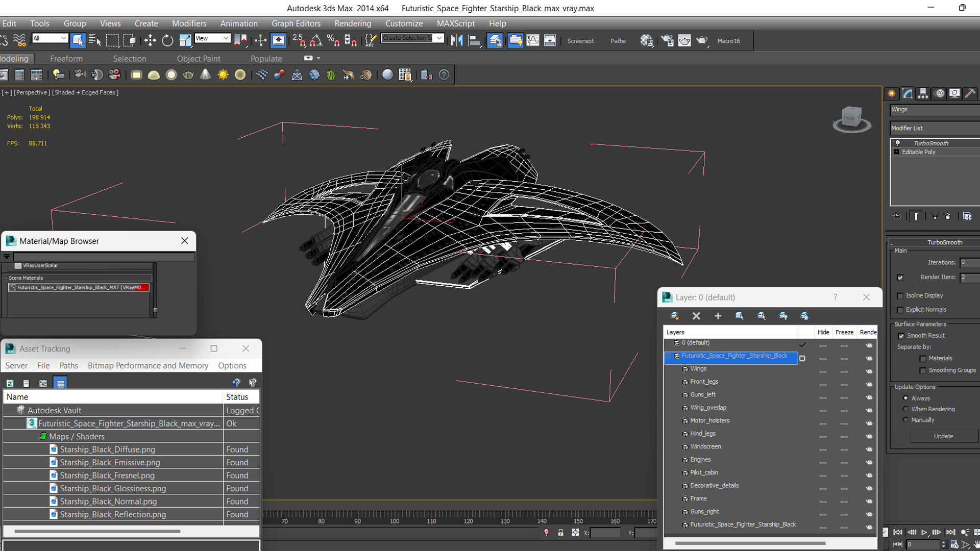Create teapot primitive from ribbon

(x=188, y=75)
